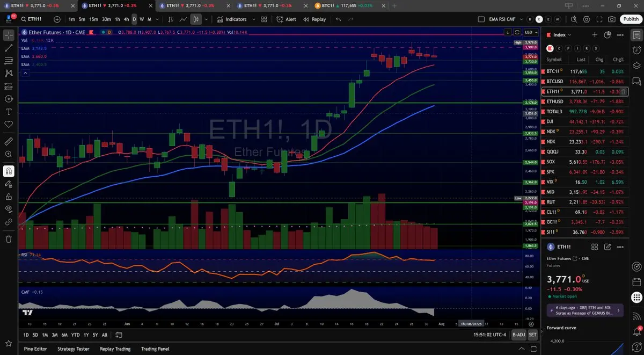Switch to the 1m timeframe

click(72, 19)
